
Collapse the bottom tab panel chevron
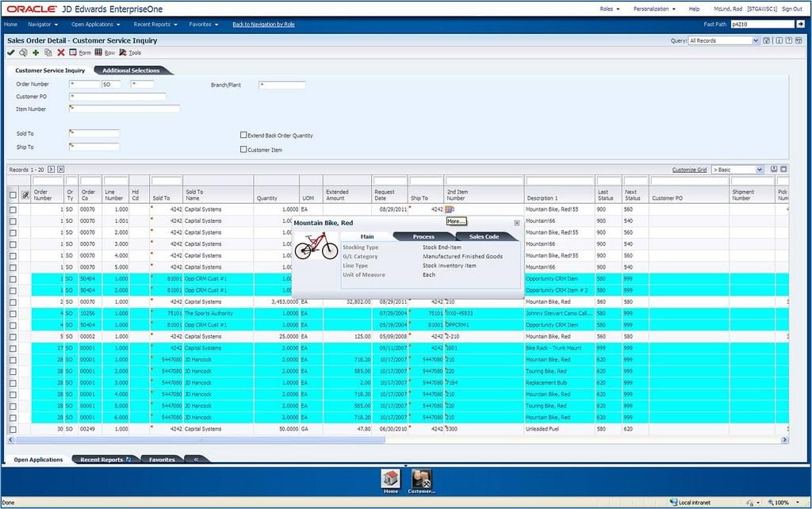196,459
